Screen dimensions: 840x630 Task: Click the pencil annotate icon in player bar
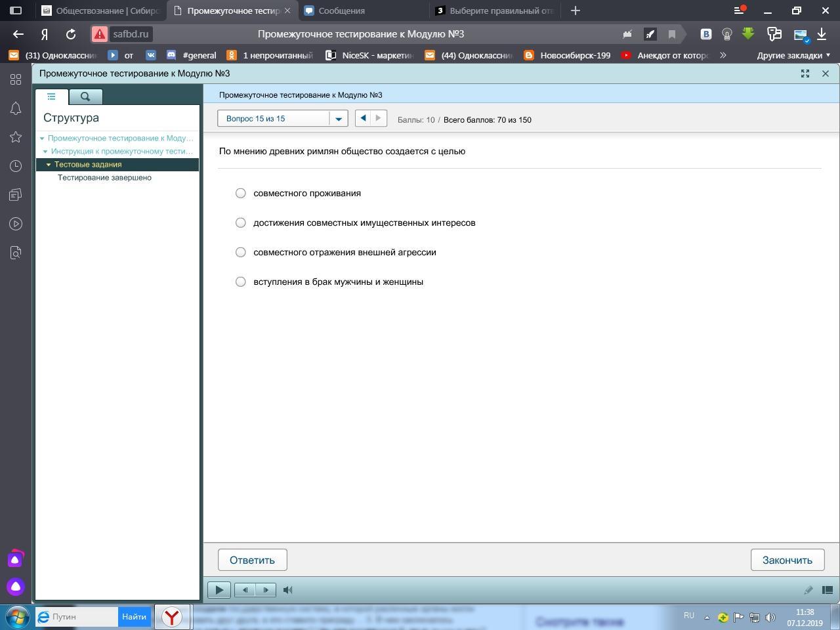click(808, 590)
